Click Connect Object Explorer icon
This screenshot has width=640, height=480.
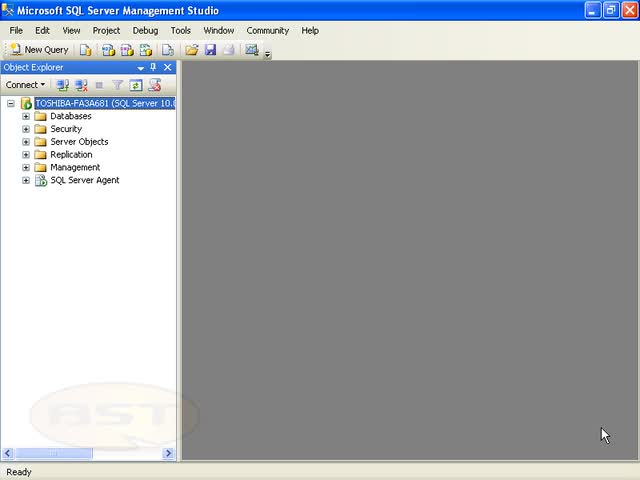click(62, 85)
